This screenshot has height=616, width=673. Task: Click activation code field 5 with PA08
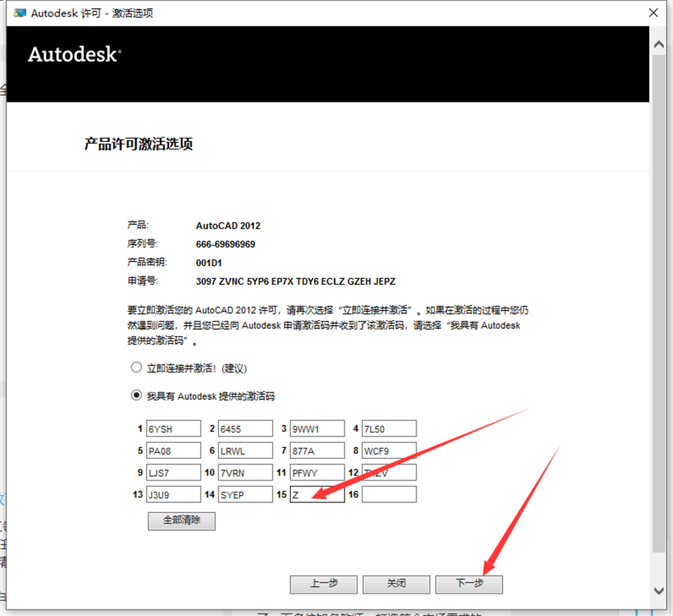[173, 451]
